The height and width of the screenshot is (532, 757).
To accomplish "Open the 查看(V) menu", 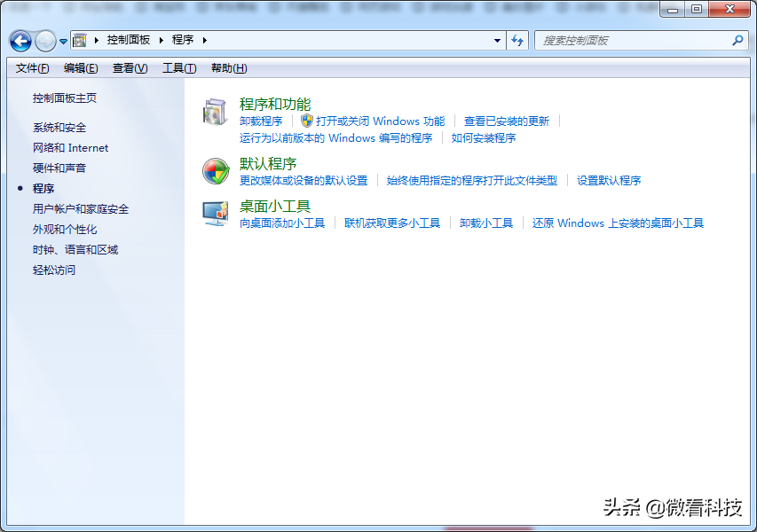I will click(x=130, y=68).
